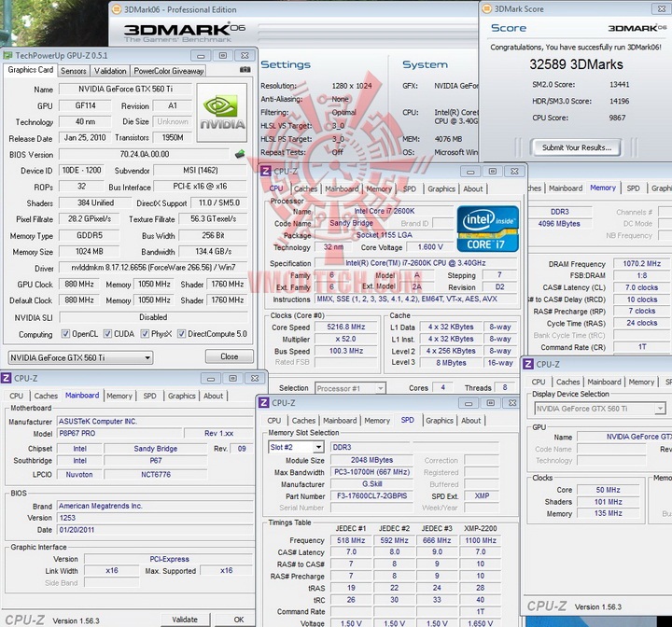Viewport: 672px width, 627px height.
Task: Click the Validate button in CPU-Z
Action: point(185,620)
